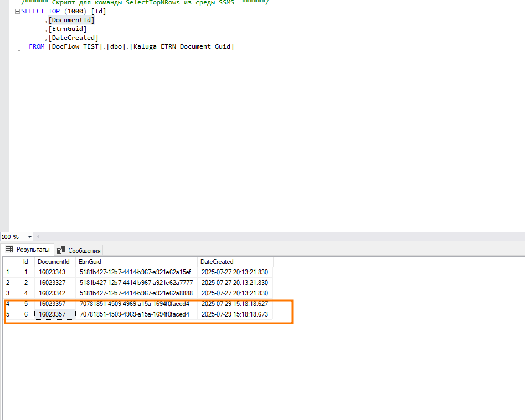Click [EtrnGuid] in the query editor
Image resolution: width=525 pixels, height=420 pixels.
click(x=68, y=29)
